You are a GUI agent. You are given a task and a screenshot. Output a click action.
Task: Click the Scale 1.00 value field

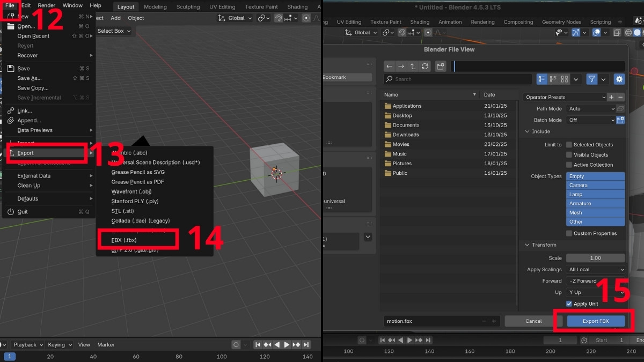pyautogui.click(x=595, y=258)
